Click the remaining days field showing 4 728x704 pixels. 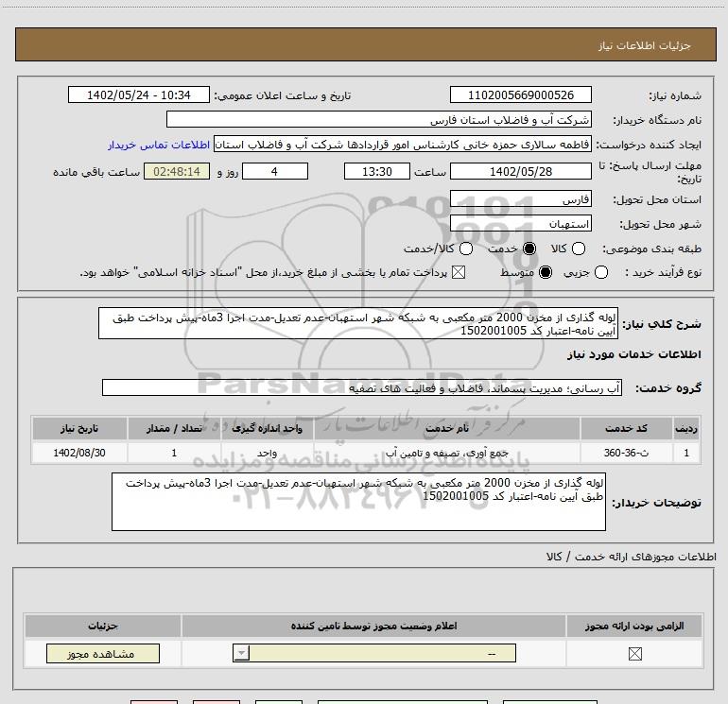click(275, 172)
